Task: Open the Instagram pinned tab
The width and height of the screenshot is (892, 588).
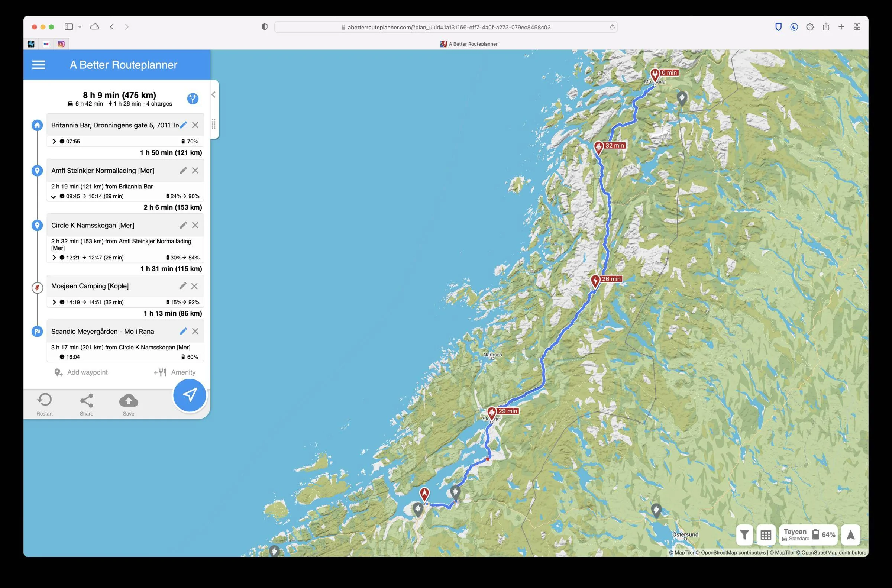Action: (x=61, y=44)
